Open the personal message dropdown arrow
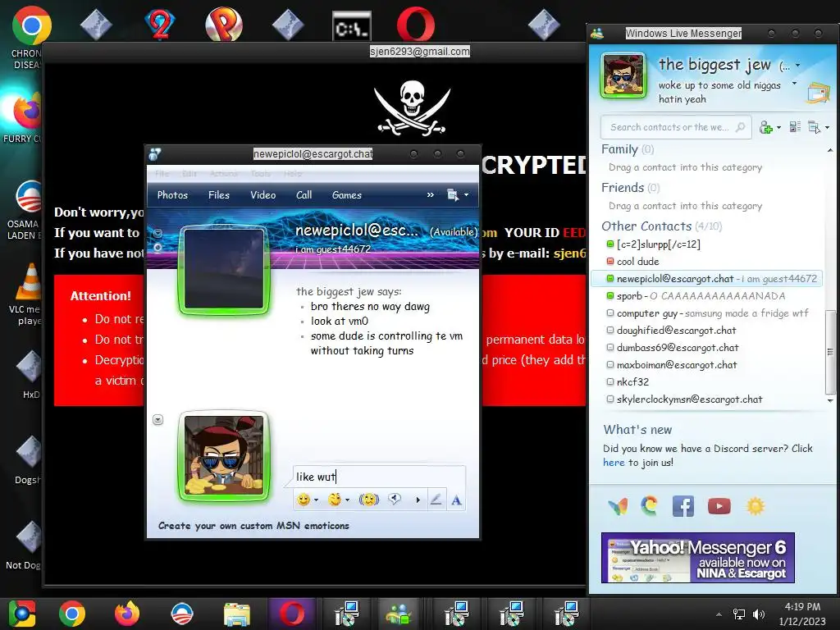The height and width of the screenshot is (630, 840). coord(794,84)
